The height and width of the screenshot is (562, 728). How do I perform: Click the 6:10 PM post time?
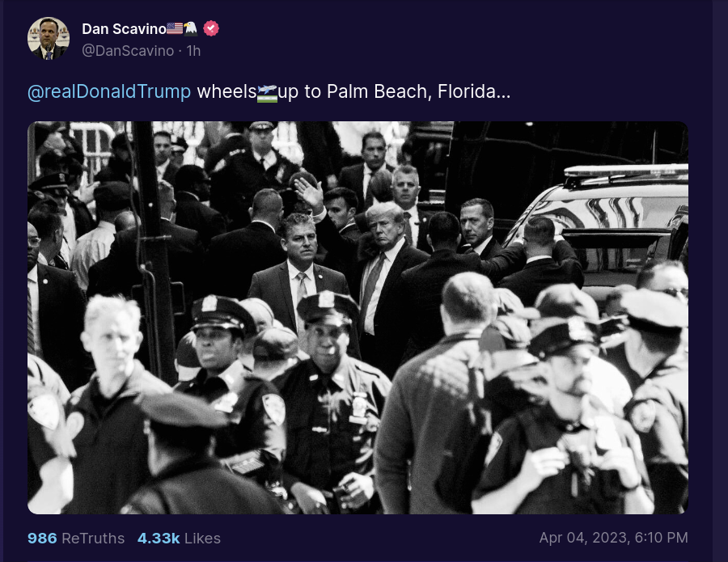[x=661, y=538]
